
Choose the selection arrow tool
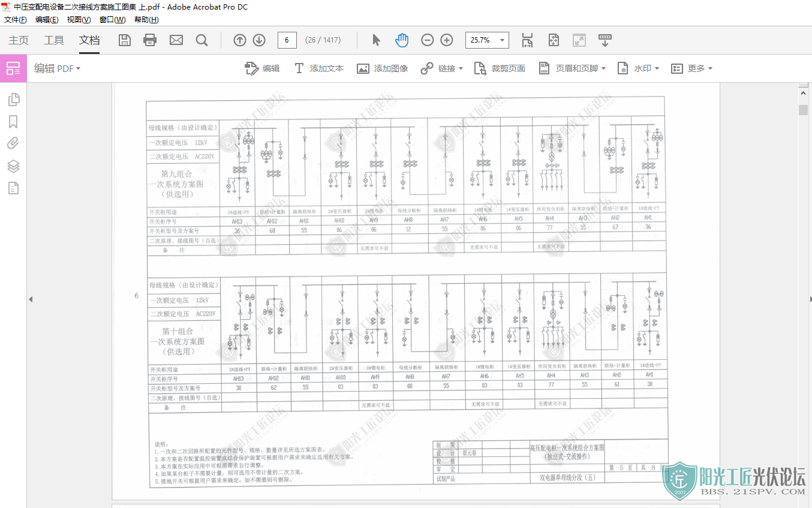click(376, 40)
